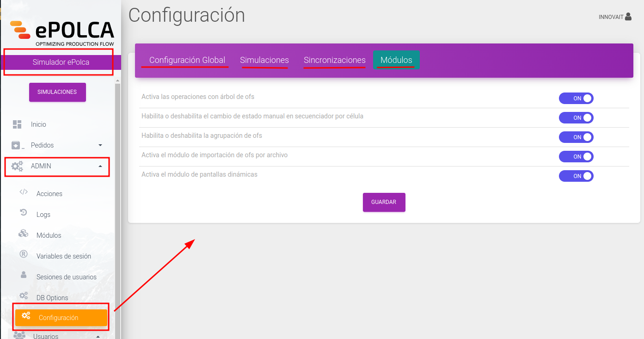Click the Inicio dashboard icon

[x=17, y=124]
